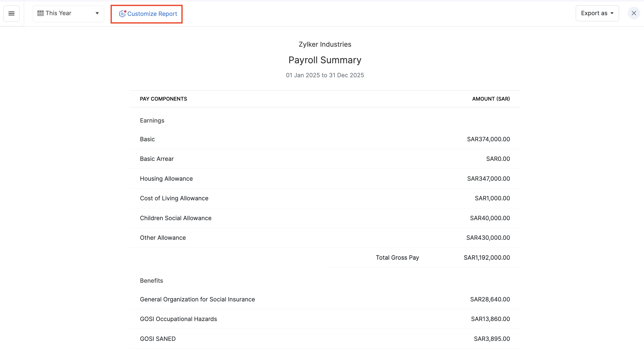Click the calendar icon beside This Year
The width and height of the screenshot is (644, 353).
click(x=40, y=13)
